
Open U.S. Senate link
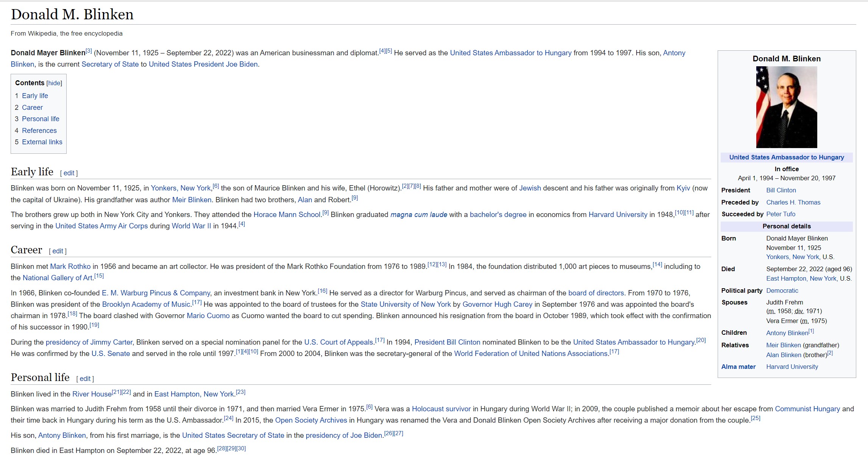point(111,354)
